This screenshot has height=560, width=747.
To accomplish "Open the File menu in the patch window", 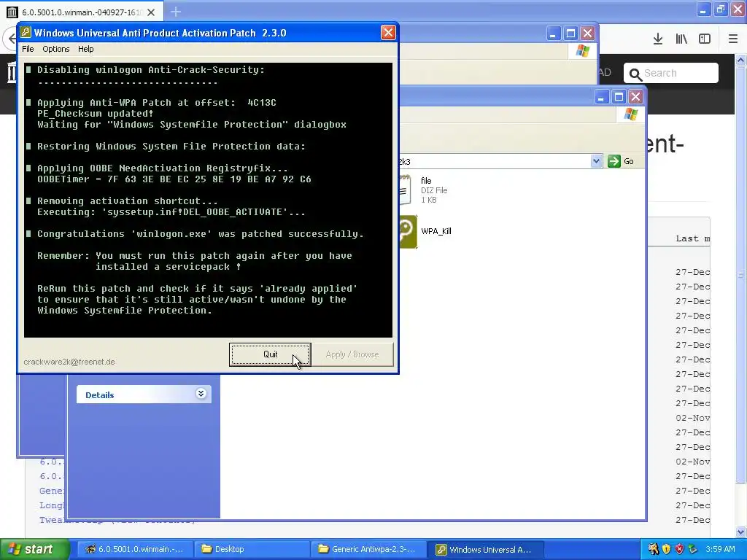I will click(x=28, y=49).
